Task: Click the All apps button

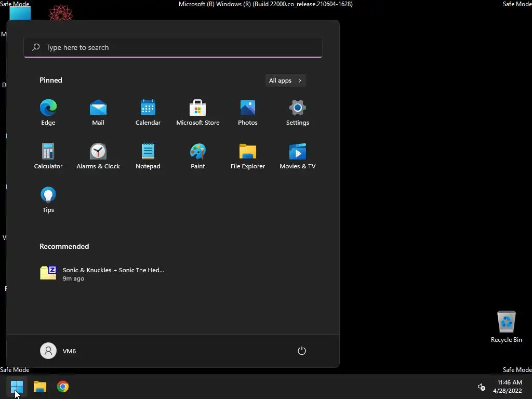Action: click(x=285, y=81)
